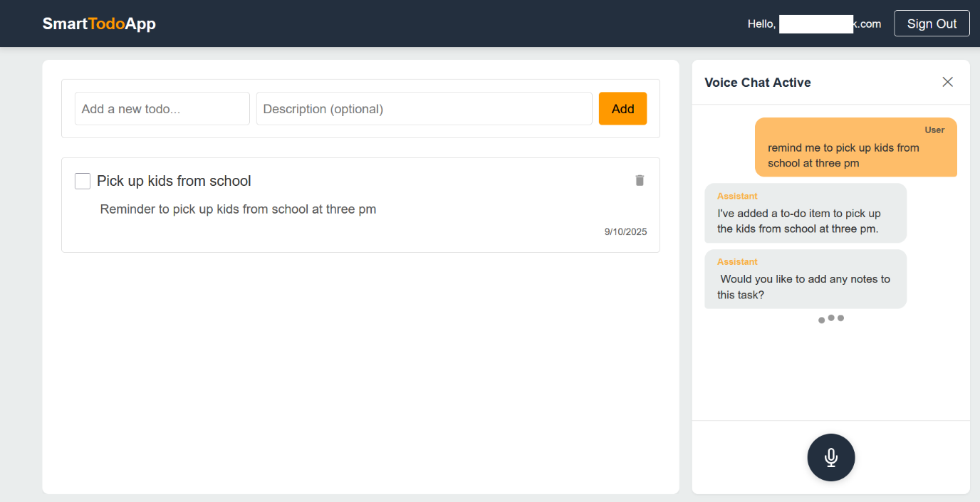Select the todo title Pick up kids from school
The width and height of the screenshot is (980, 502).
coord(174,181)
